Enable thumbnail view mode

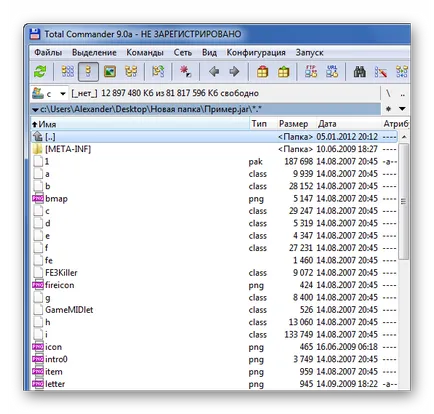(110, 72)
